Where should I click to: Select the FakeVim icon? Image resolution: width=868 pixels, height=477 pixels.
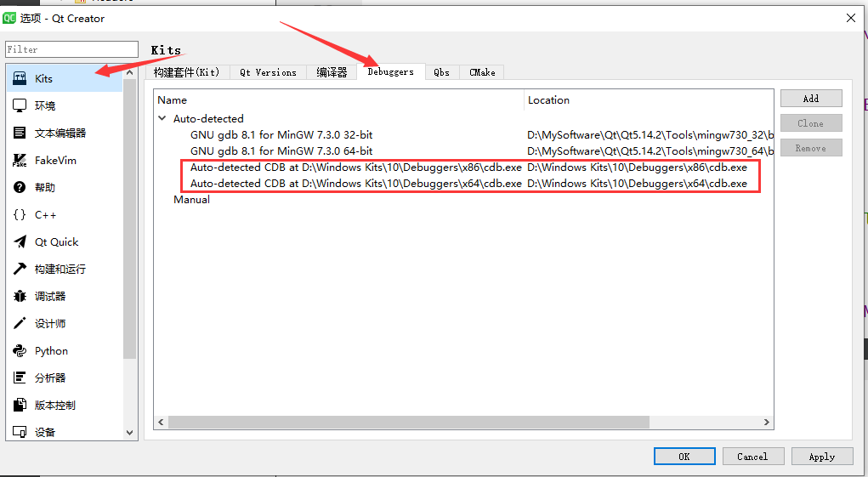[20, 161]
